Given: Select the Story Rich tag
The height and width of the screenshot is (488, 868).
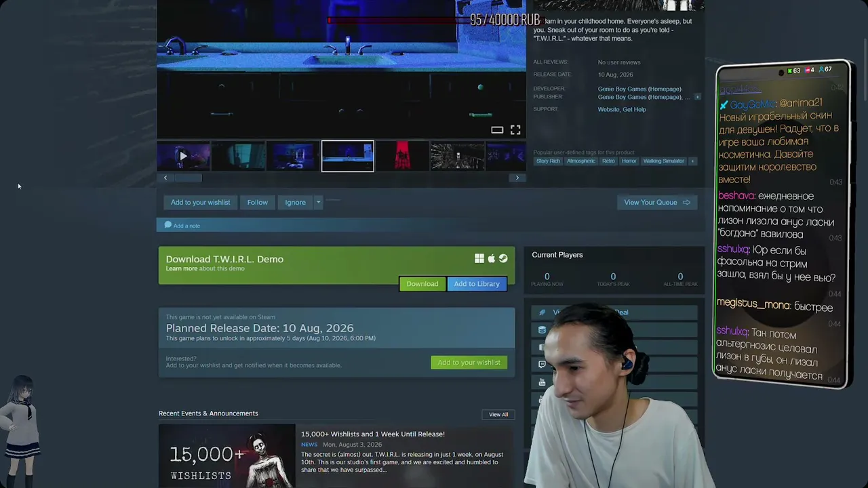Looking at the screenshot, I should tap(548, 161).
